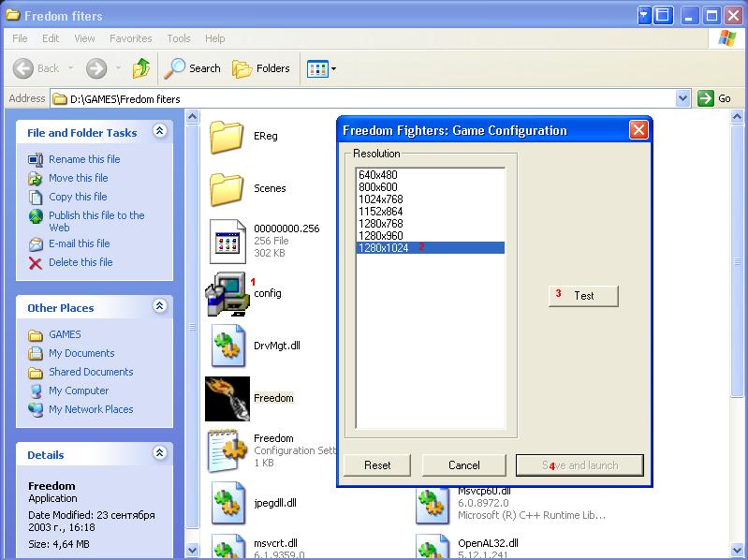
Task: Select the Msvcp60.dll file icon
Action: point(433,506)
